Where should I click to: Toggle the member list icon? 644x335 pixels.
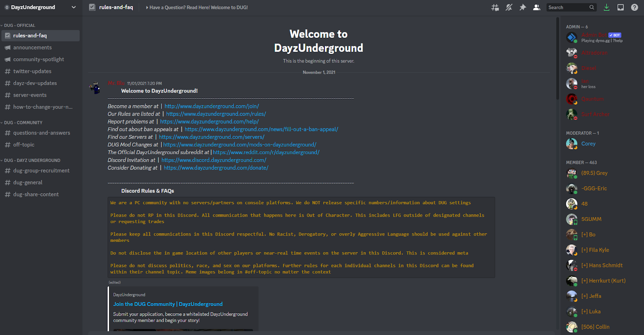537,7
